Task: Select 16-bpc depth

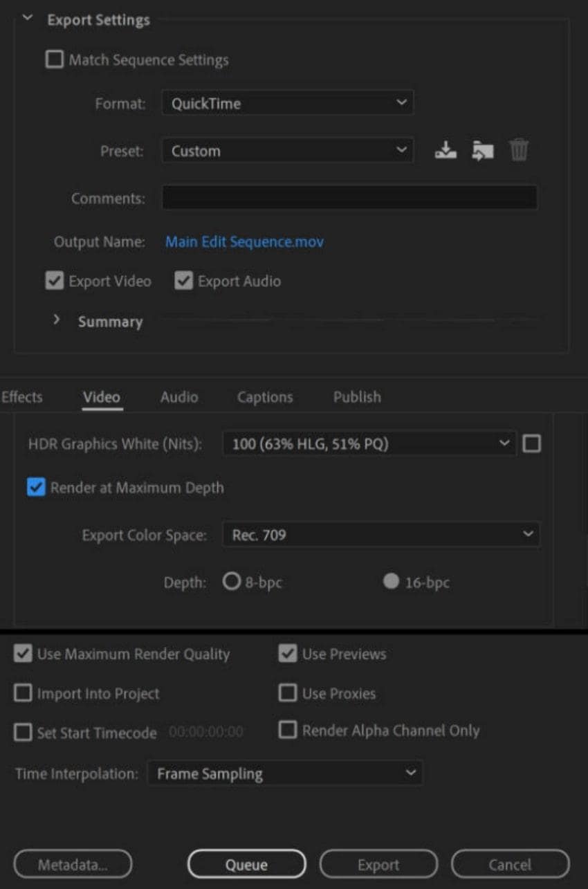Action: pos(391,582)
